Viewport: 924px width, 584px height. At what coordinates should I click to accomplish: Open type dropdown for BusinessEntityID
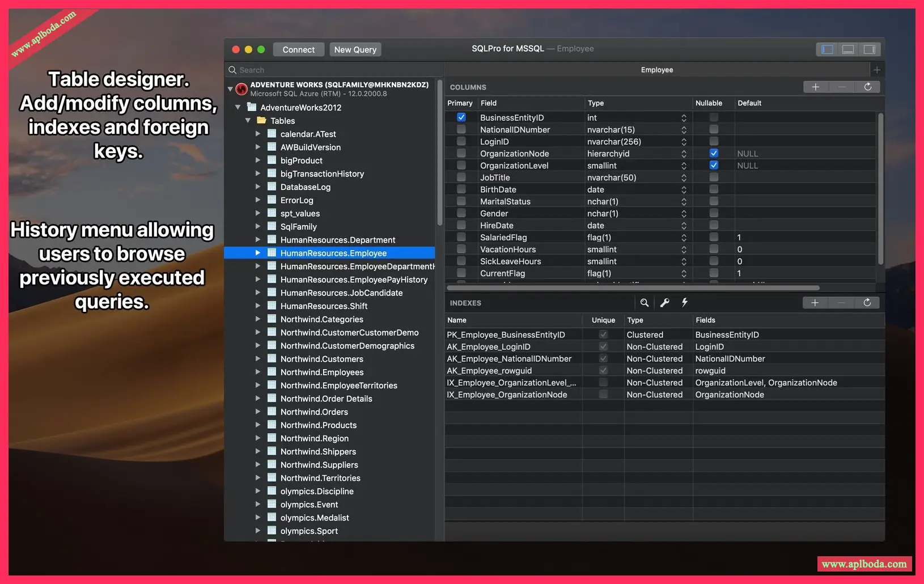pos(684,117)
